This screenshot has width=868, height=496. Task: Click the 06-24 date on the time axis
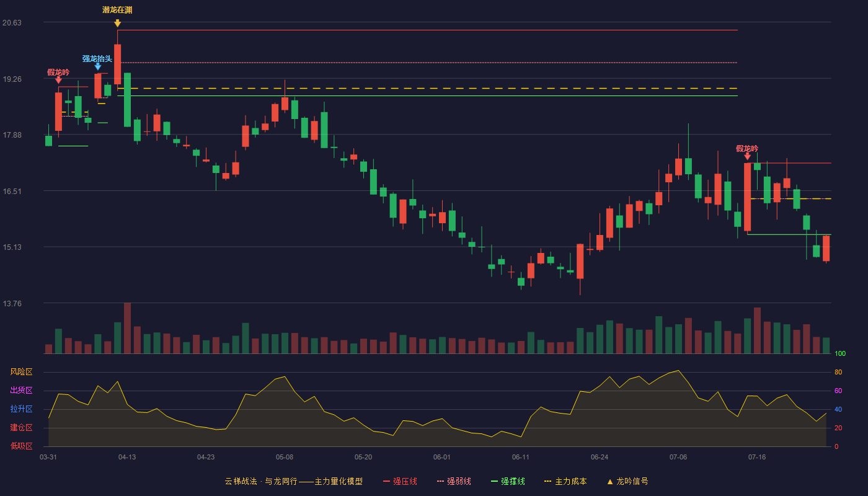[600, 457]
